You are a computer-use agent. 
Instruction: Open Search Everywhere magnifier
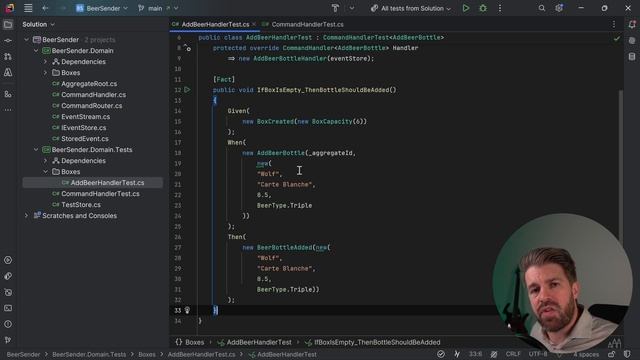pyautogui.click(x=542, y=8)
